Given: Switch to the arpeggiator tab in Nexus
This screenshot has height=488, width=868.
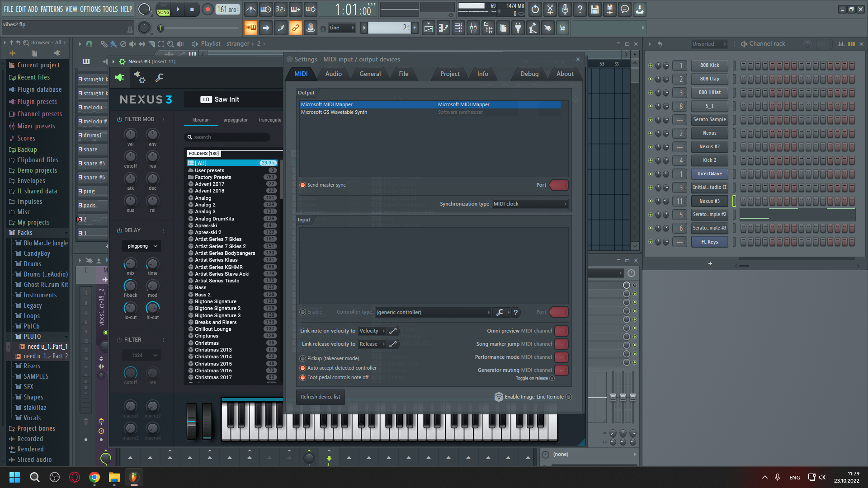Looking at the screenshot, I should [236, 120].
